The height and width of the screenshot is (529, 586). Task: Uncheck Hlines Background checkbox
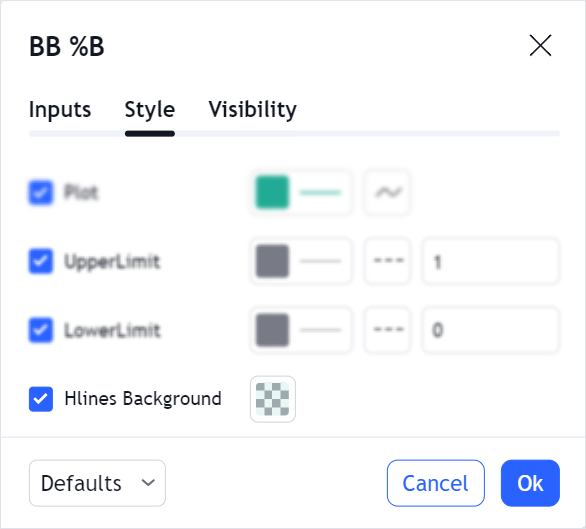[x=41, y=399]
